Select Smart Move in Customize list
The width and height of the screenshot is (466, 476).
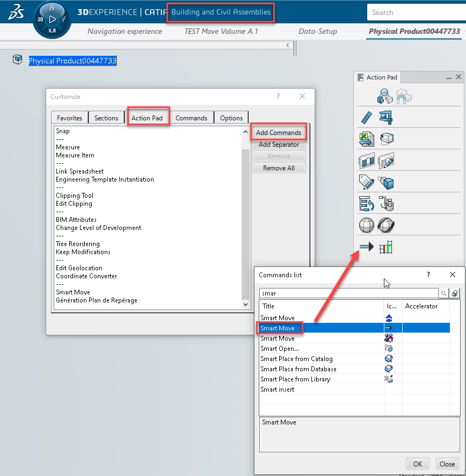[73, 292]
